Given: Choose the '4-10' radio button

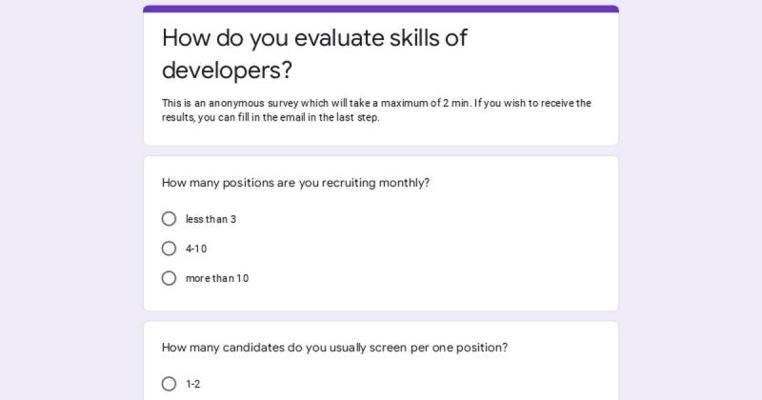Looking at the screenshot, I should click(x=169, y=249).
